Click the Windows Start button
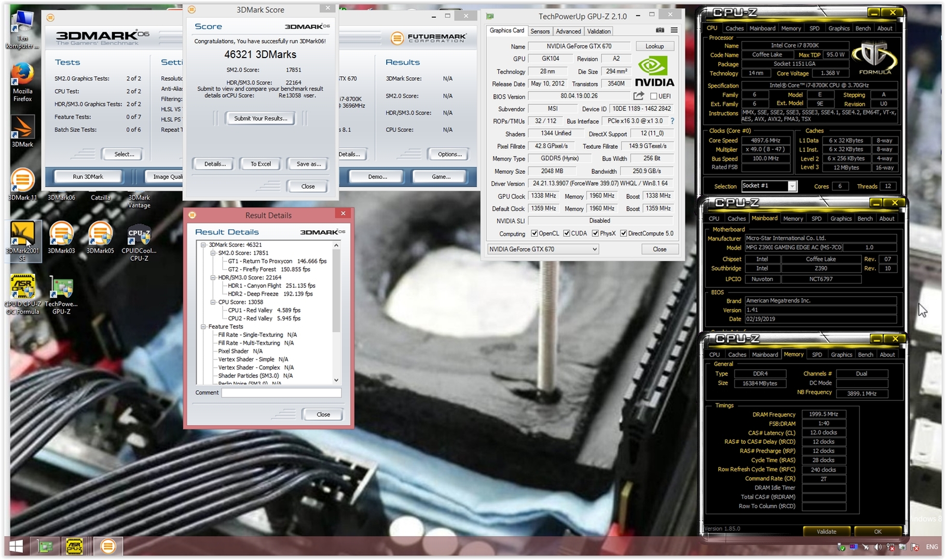Viewport: 946px width, 560px height. point(16,546)
